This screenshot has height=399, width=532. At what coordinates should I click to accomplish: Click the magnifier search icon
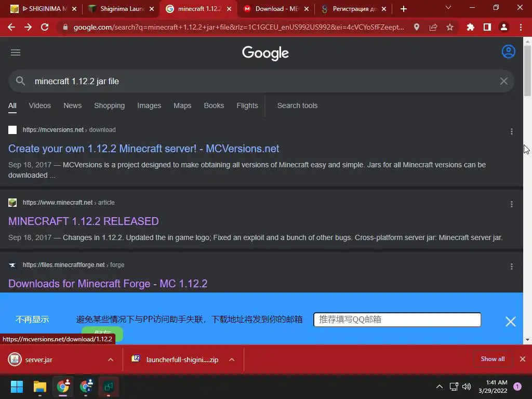[x=20, y=81]
